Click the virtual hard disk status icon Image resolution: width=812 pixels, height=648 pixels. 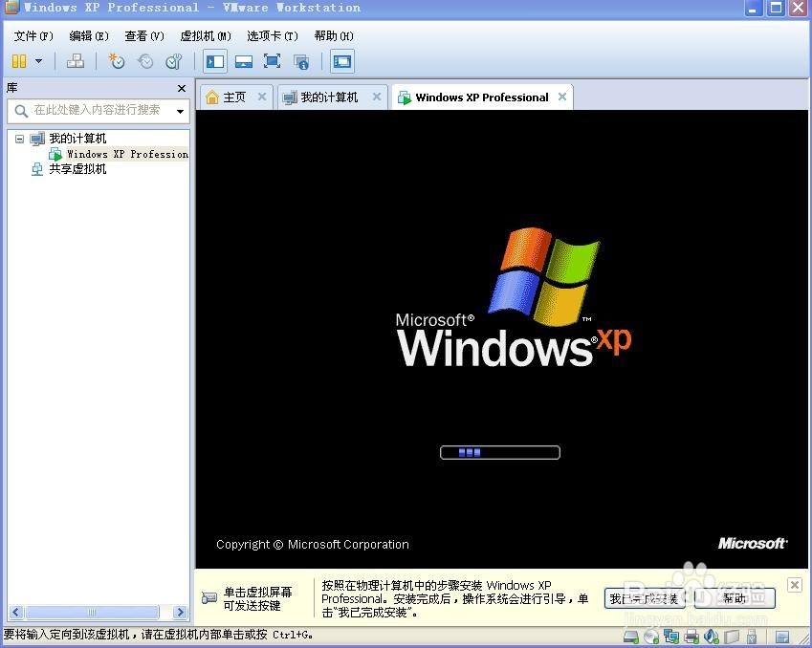tap(630, 636)
